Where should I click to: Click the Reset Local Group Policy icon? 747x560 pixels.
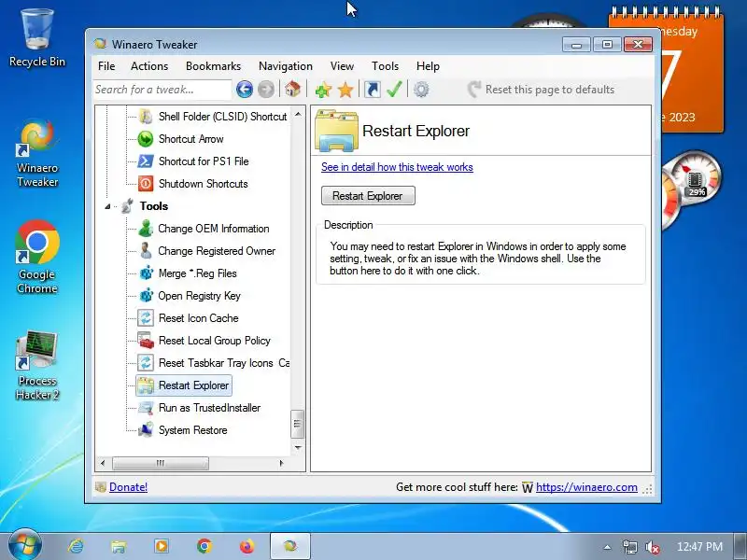pos(146,340)
